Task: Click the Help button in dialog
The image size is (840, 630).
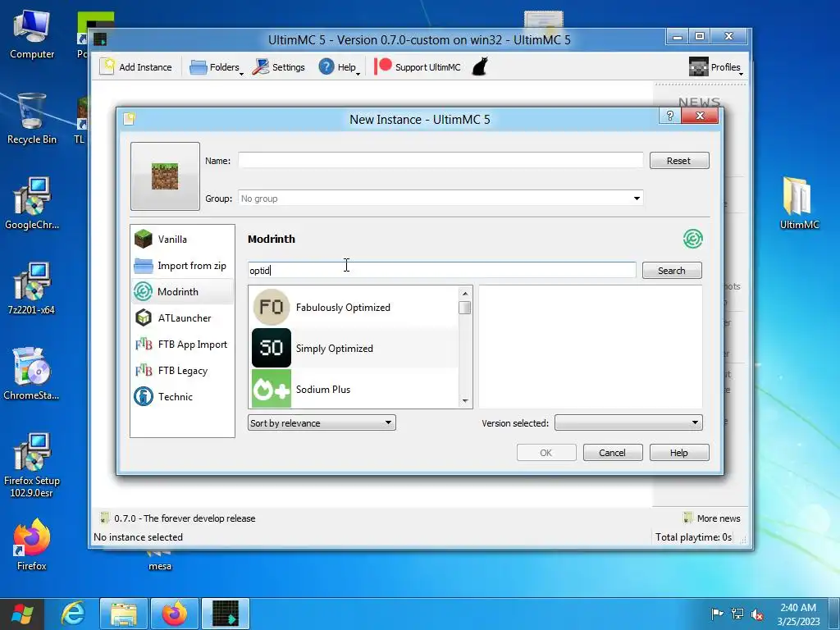Action: (x=678, y=453)
